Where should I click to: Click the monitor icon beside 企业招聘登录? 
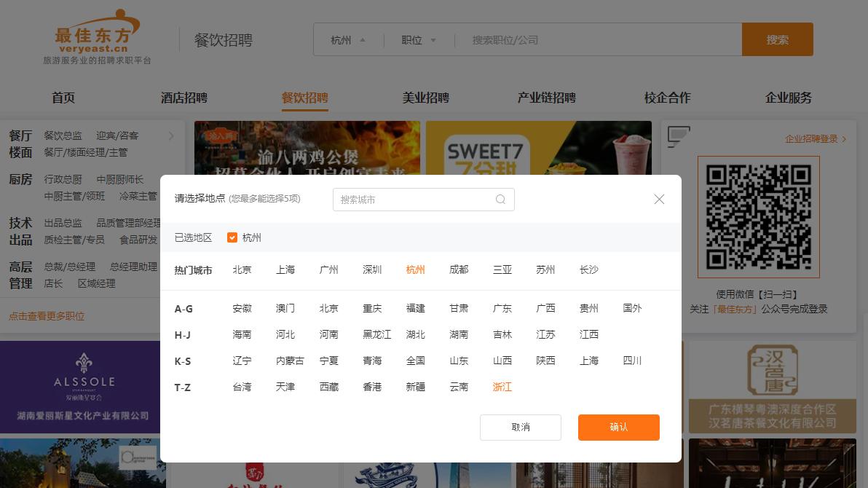(x=679, y=137)
